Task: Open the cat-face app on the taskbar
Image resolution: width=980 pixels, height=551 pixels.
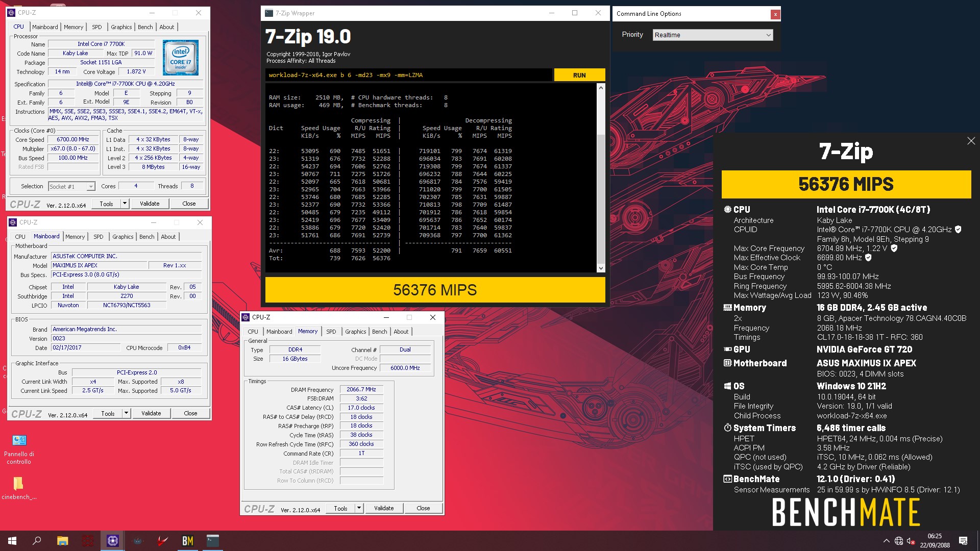Action: tap(138, 541)
